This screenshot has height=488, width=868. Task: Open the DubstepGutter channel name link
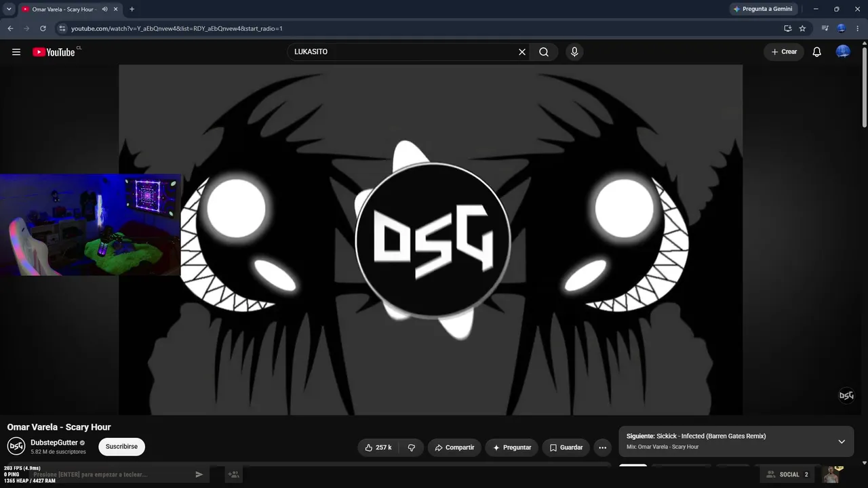coord(54,443)
